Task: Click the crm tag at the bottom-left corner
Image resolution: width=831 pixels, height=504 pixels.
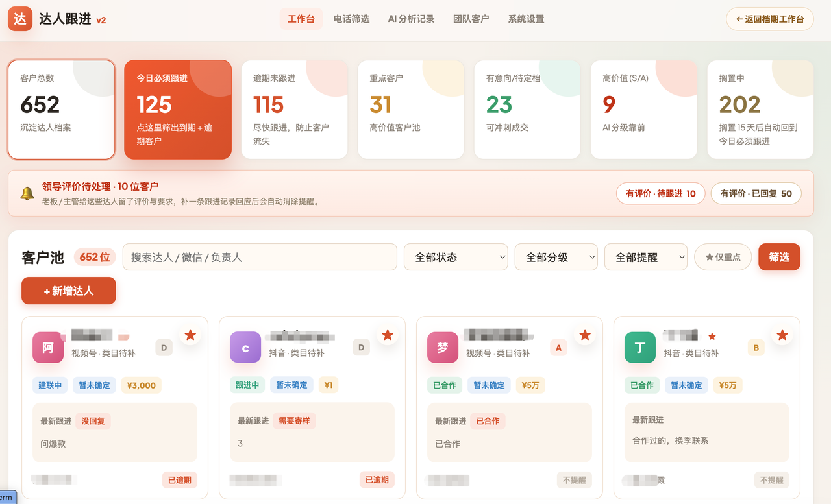Action: 6,497
